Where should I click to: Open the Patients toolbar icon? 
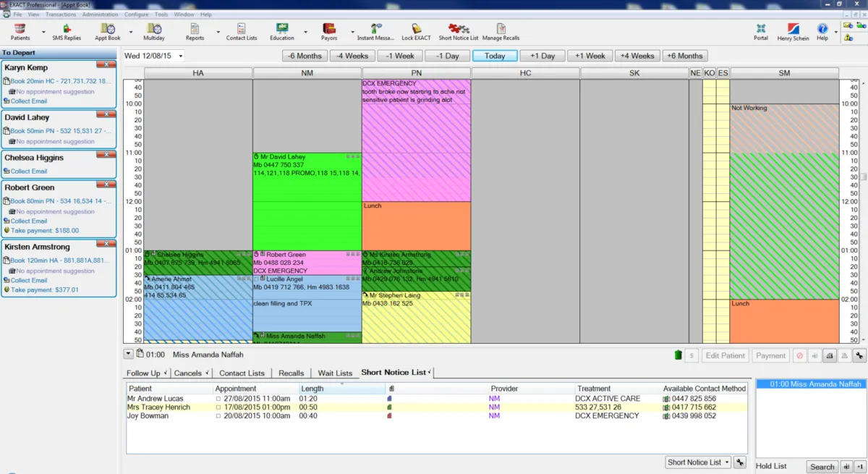click(x=20, y=31)
